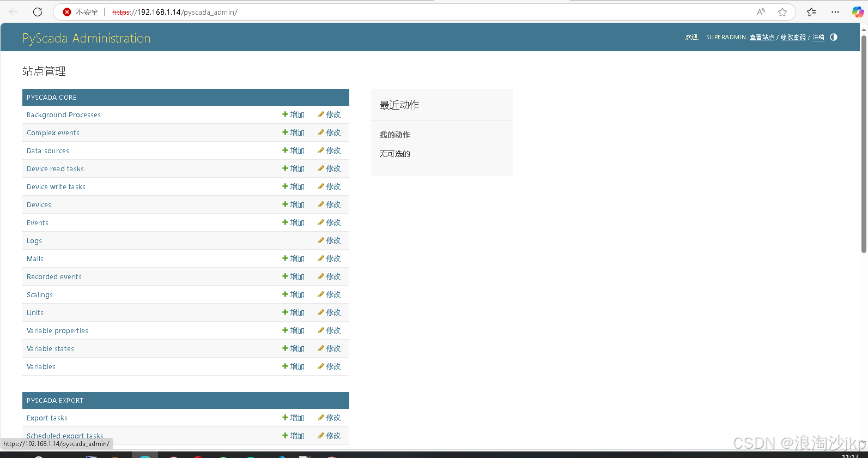This screenshot has height=458, width=868.
Task: Click 修改 for Mails row
Action: (329, 258)
